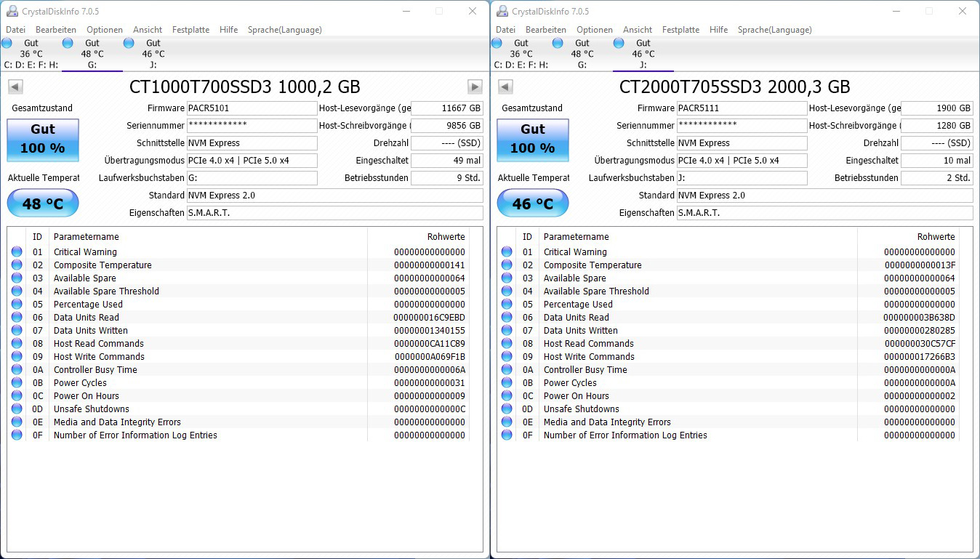Select the 48 °C G: disk, right window
980x559 pixels.
(582, 54)
